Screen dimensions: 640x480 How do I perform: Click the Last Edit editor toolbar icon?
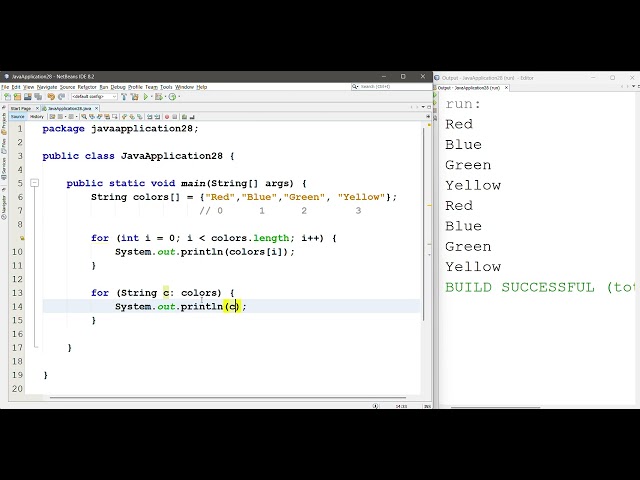coord(52,117)
